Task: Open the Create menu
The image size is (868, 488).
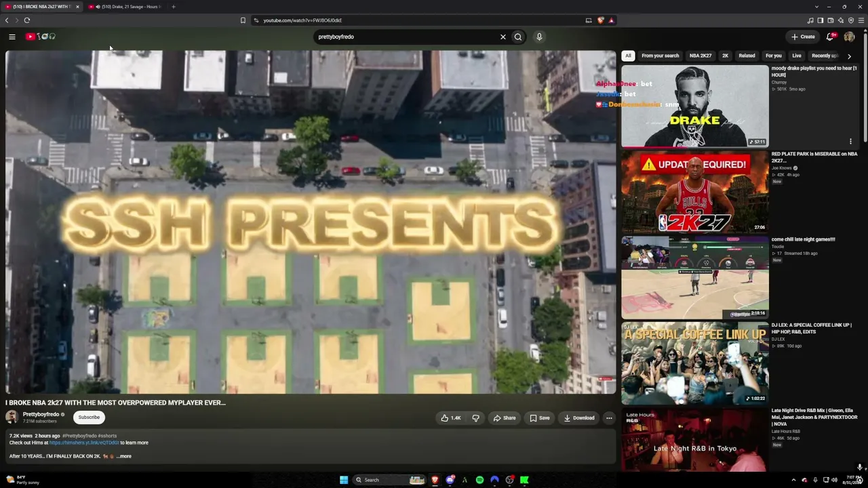Action: tap(804, 37)
